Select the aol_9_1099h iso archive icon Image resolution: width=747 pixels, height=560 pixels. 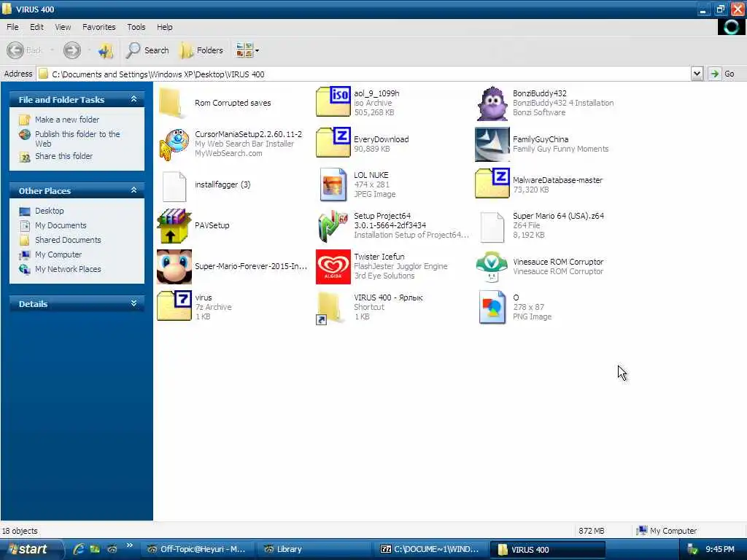click(x=333, y=101)
